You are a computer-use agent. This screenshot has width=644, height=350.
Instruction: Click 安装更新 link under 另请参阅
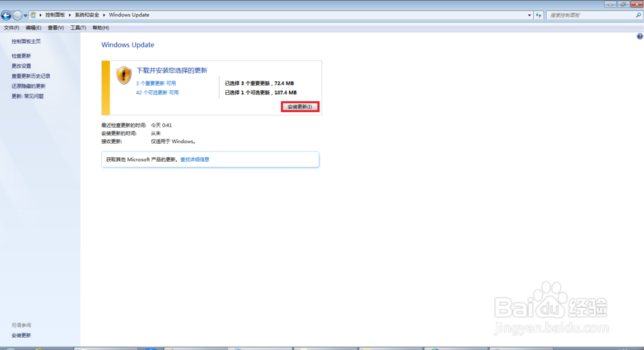21,336
